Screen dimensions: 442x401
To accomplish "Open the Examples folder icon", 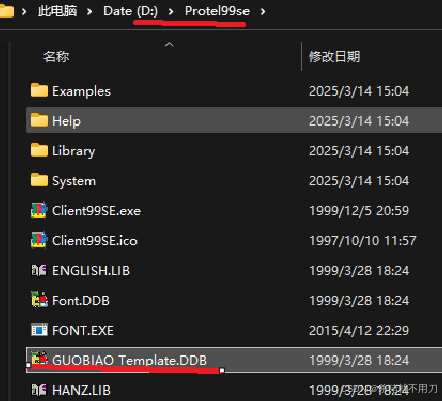I will click(x=39, y=90).
